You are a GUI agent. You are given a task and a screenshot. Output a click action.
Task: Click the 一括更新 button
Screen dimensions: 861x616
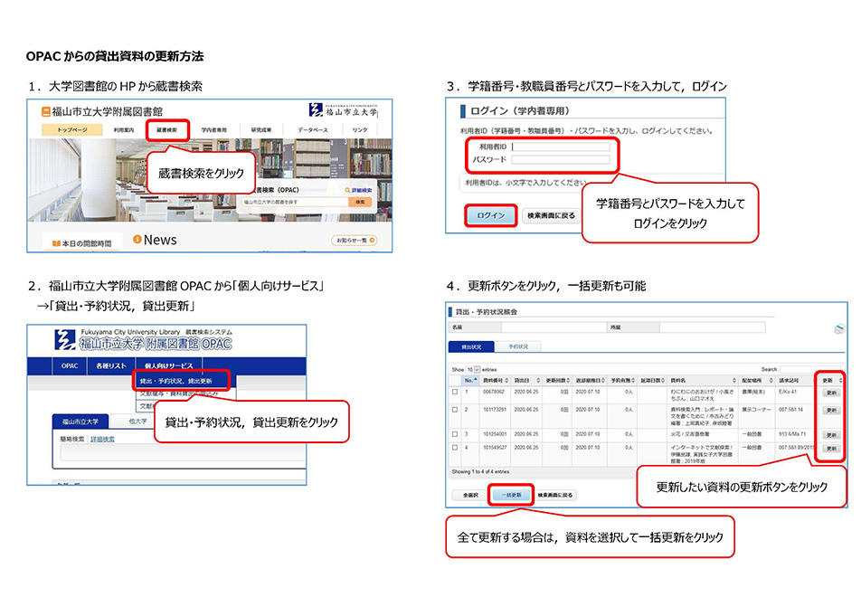pos(511,495)
